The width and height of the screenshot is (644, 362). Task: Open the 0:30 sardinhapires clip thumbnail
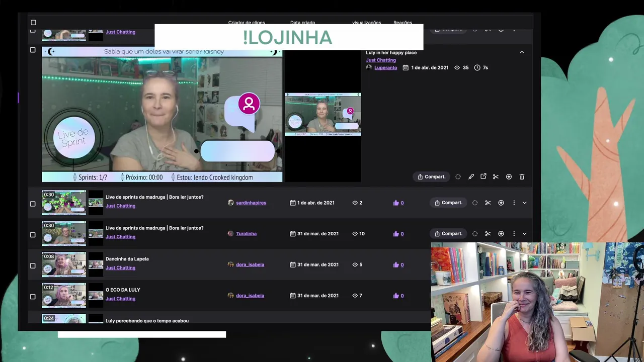click(64, 203)
